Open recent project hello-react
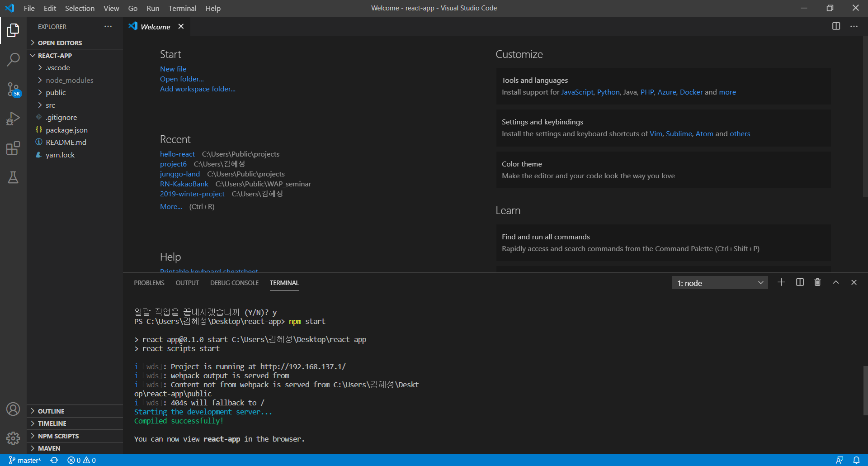The image size is (868, 466). (x=177, y=154)
